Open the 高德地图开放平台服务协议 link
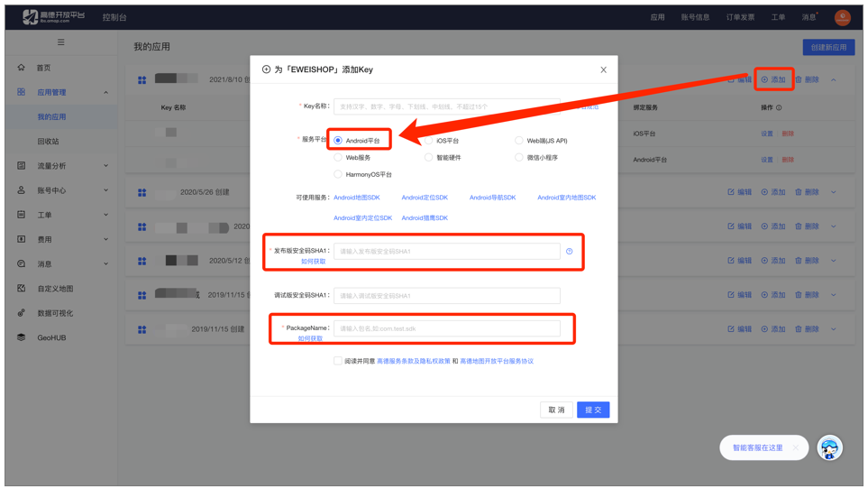The width and height of the screenshot is (868, 489). point(497,361)
